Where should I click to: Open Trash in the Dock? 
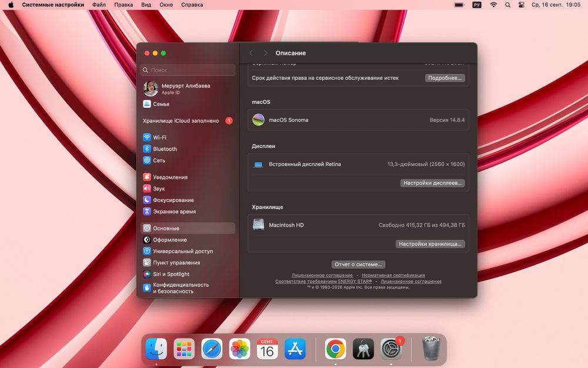431,349
